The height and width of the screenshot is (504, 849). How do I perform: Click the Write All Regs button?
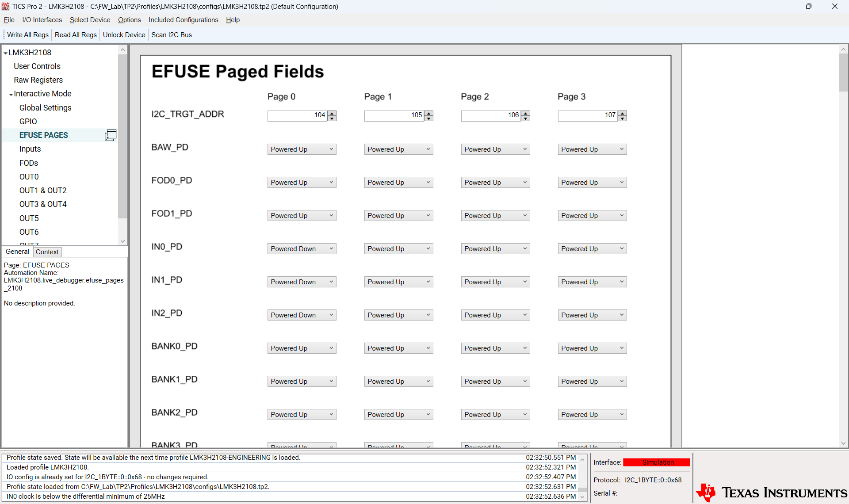point(27,34)
